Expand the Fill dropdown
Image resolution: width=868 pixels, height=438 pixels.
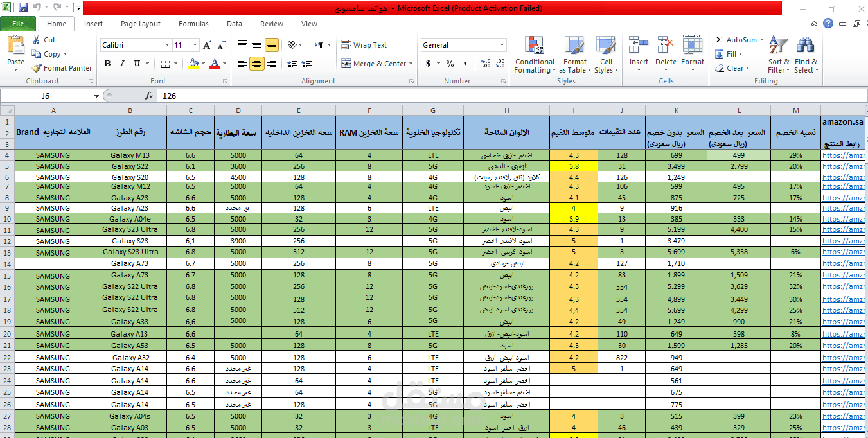(x=740, y=54)
